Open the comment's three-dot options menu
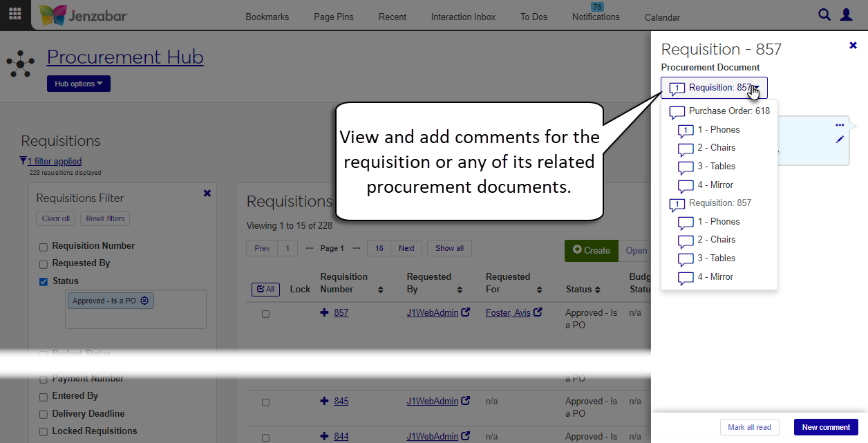The height and width of the screenshot is (443, 868). (840, 125)
